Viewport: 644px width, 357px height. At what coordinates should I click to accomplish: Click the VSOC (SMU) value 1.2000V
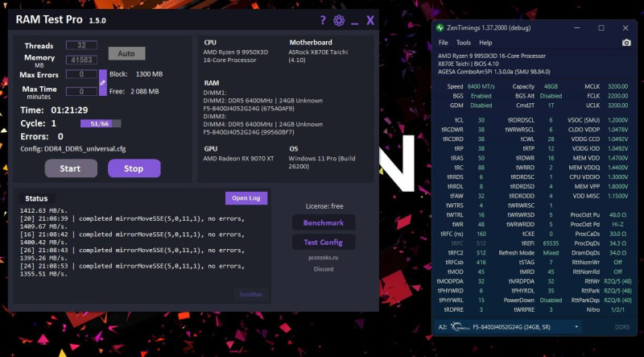tap(618, 120)
